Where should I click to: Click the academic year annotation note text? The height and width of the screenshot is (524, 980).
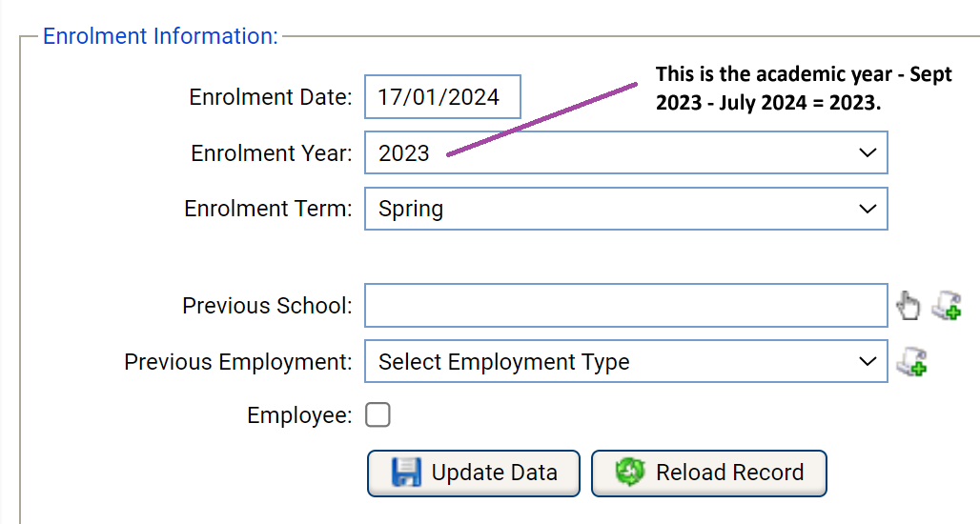(803, 89)
